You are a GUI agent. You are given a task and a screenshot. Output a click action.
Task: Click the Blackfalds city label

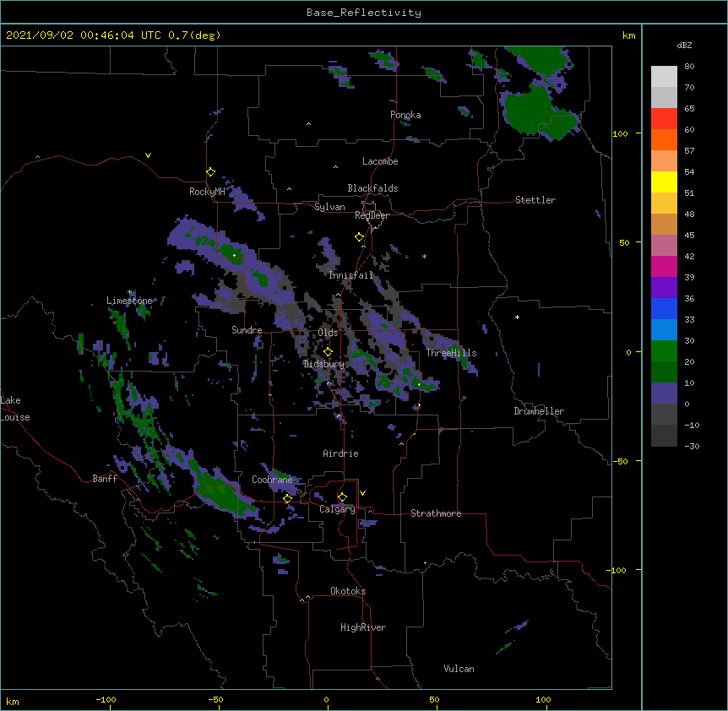pos(372,188)
